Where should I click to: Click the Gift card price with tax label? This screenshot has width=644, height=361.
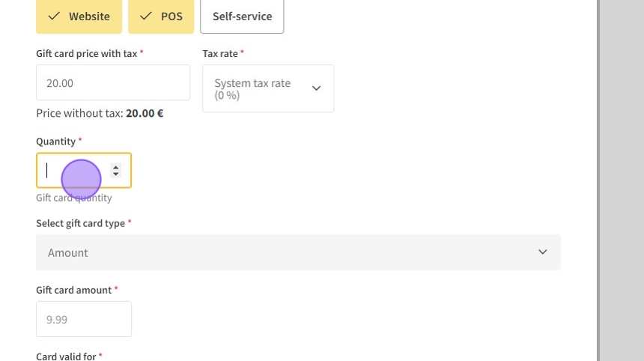pos(87,54)
